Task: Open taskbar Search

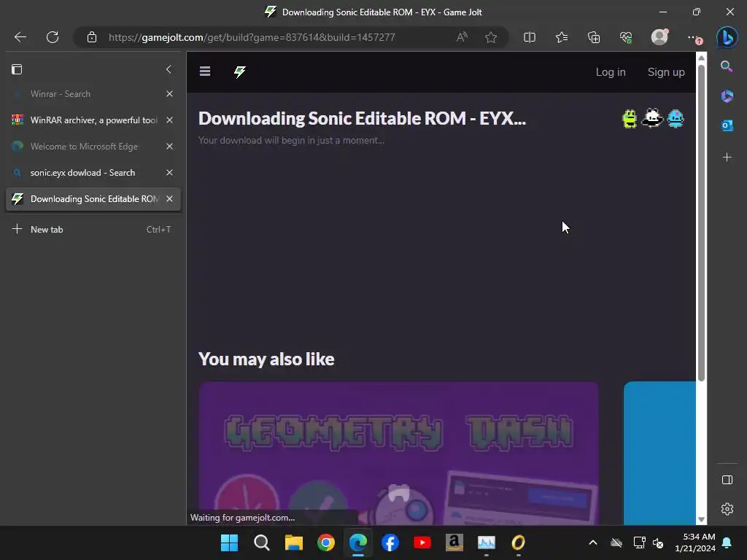Action: coord(262,542)
